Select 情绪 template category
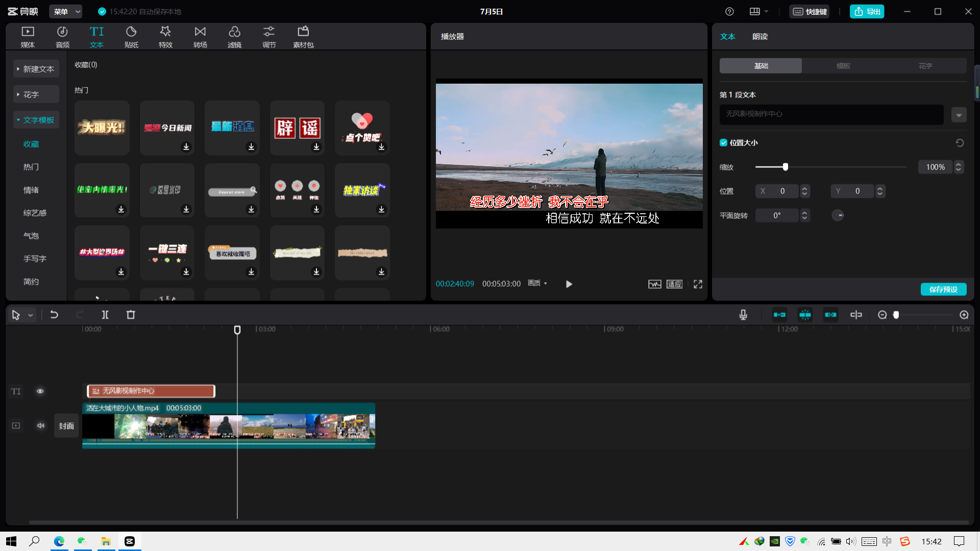This screenshot has width=980, height=551. coord(31,190)
